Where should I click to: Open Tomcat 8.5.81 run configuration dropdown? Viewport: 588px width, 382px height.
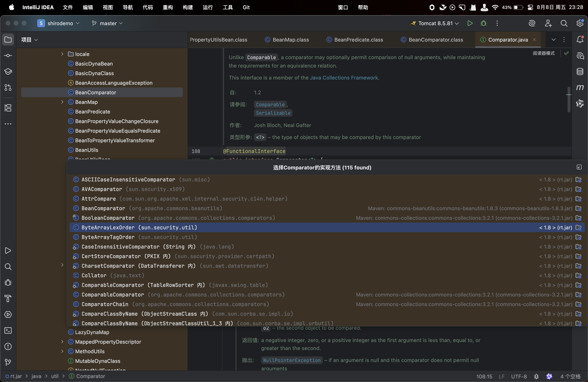(x=435, y=23)
